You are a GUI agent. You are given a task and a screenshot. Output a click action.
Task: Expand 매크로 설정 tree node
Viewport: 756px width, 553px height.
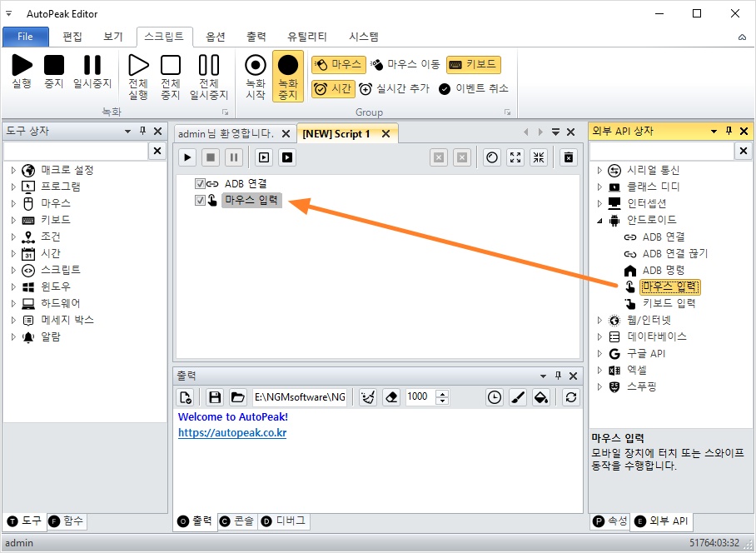pyautogui.click(x=13, y=170)
